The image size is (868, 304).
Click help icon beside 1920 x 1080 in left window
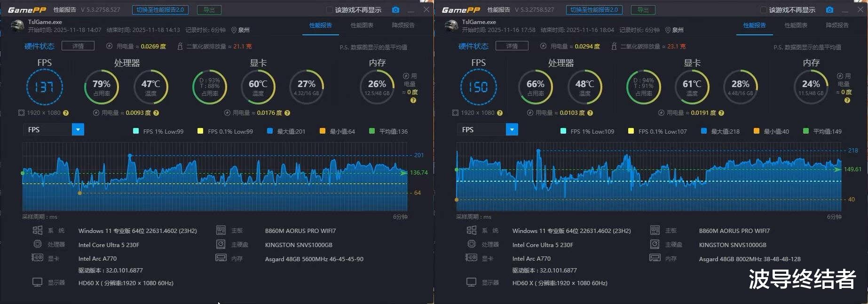pyautogui.click(x=66, y=113)
